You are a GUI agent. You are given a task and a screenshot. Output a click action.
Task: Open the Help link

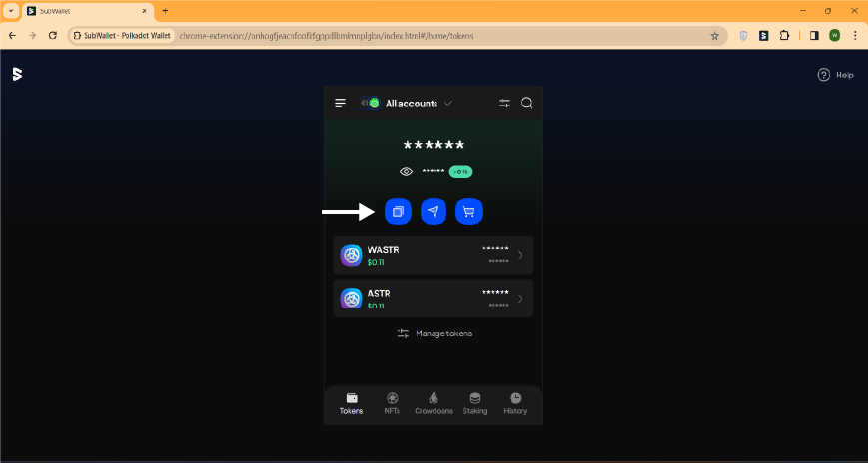(x=836, y=75)
